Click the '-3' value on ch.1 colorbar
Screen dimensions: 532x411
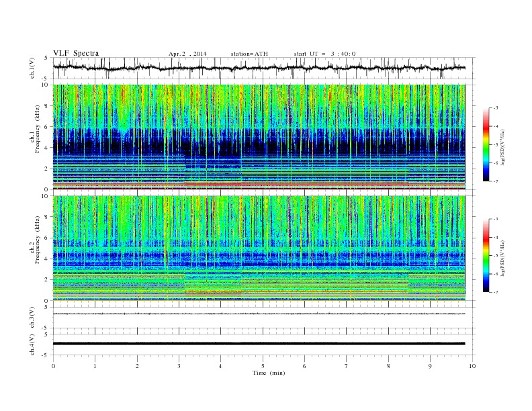[495, 108]
